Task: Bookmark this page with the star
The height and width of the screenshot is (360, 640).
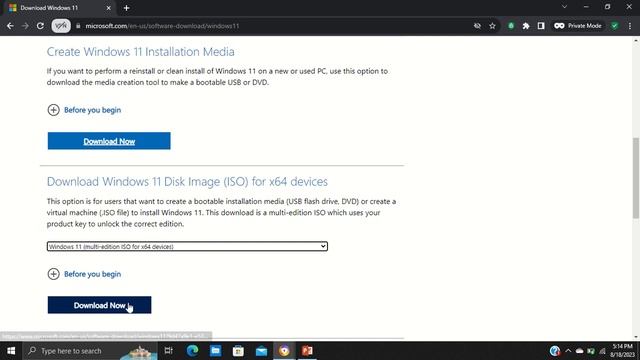Action: 492,26
